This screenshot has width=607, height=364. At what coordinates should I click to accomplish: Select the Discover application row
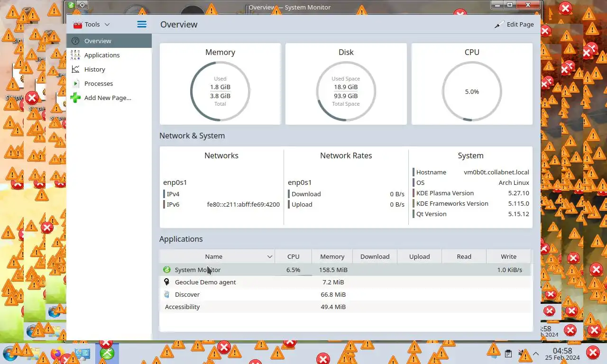tap(346, 294)
